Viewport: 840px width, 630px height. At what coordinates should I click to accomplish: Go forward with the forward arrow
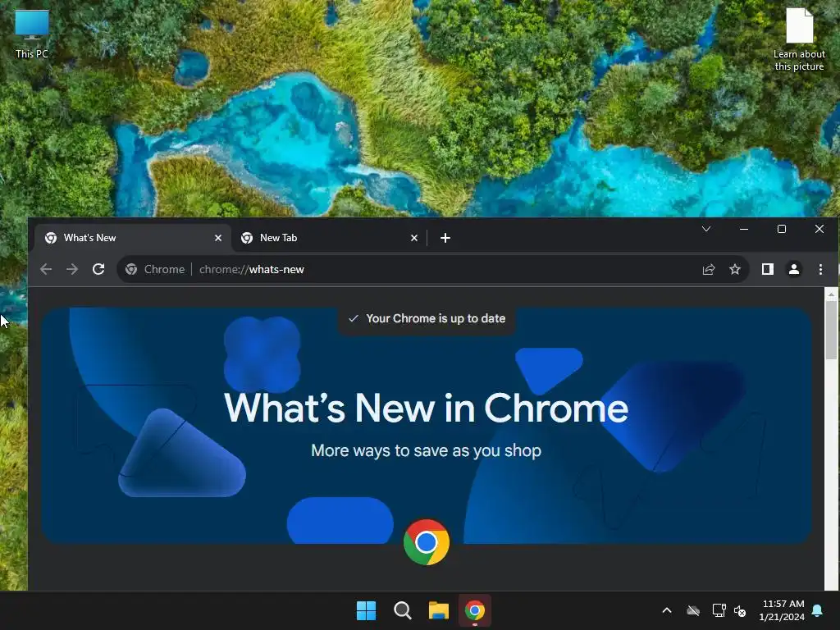pyautogui.click(x=72, y=269)
